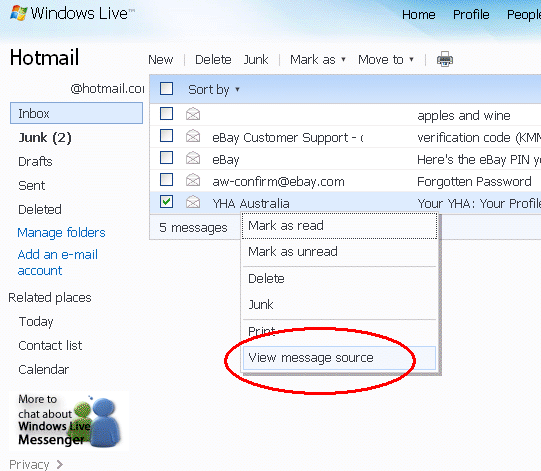
Task: Open the Forgotten Password message
Action: tap(474, 181)
